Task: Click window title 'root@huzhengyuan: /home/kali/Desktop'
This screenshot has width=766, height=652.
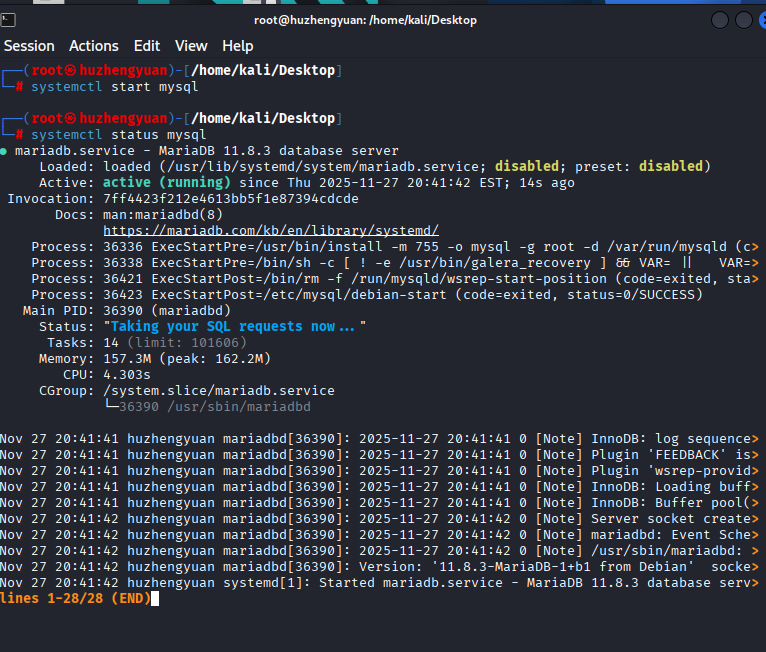Action: (365, 20)
